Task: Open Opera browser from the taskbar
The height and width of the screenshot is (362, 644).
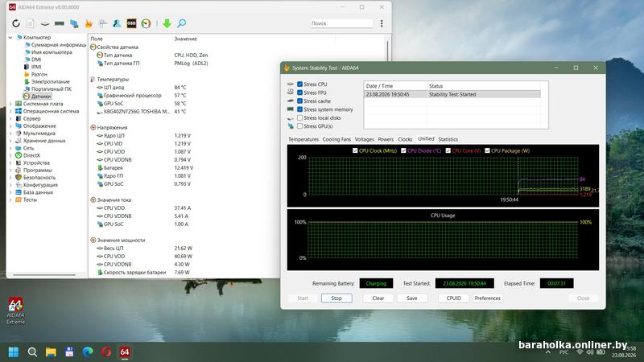Action: (106, 352)
